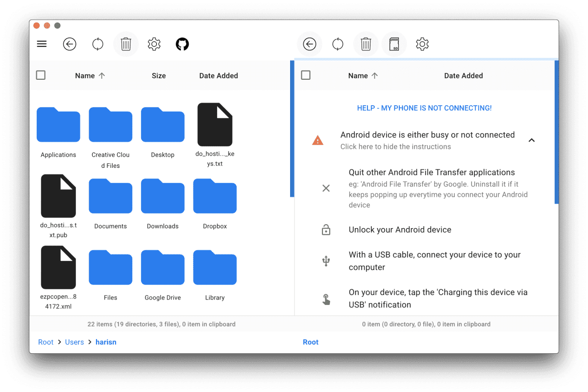Viewport: 588px width, 392px height.
Task: Open the OpenMTP GitHub page
Action: pos(182,44)
